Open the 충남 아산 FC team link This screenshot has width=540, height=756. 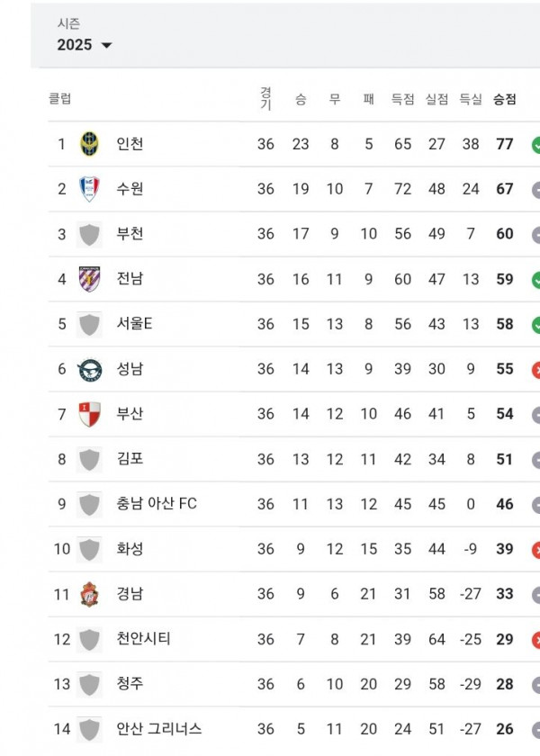click(x=156, y=504)
